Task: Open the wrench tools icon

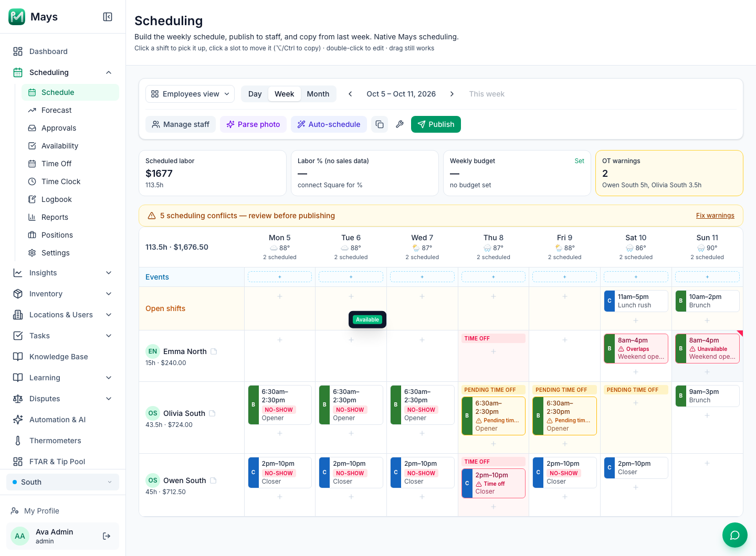Action: [400, 124]
